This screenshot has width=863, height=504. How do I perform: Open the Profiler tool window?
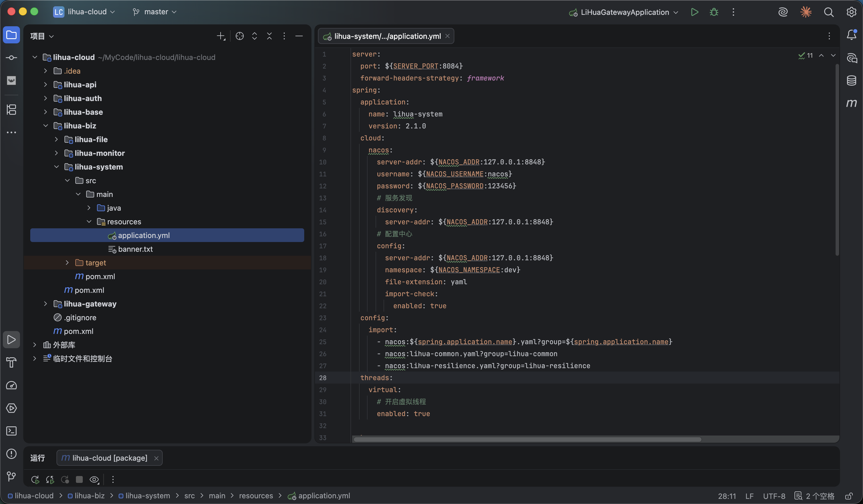click(x=11, y=385)
